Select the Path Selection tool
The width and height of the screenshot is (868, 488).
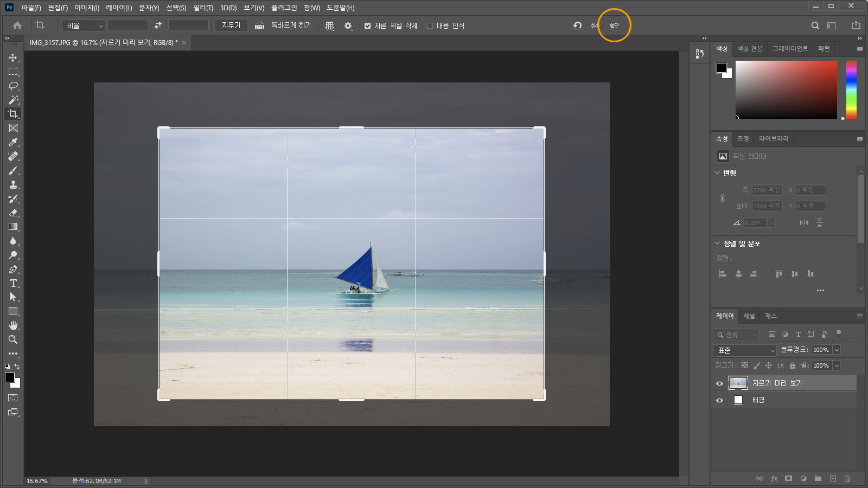pyautogui.click(x=13, y=297)
